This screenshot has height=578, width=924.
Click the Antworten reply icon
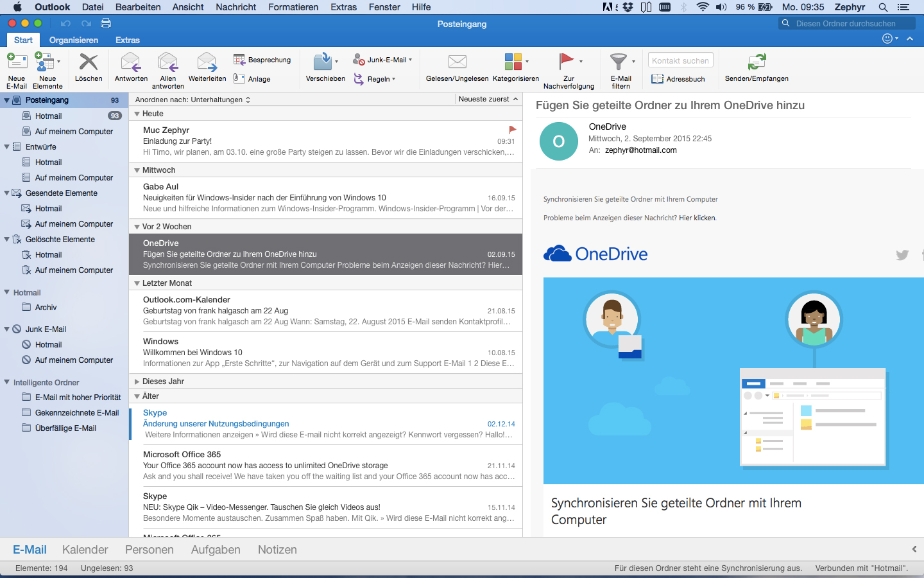[131, 63]
